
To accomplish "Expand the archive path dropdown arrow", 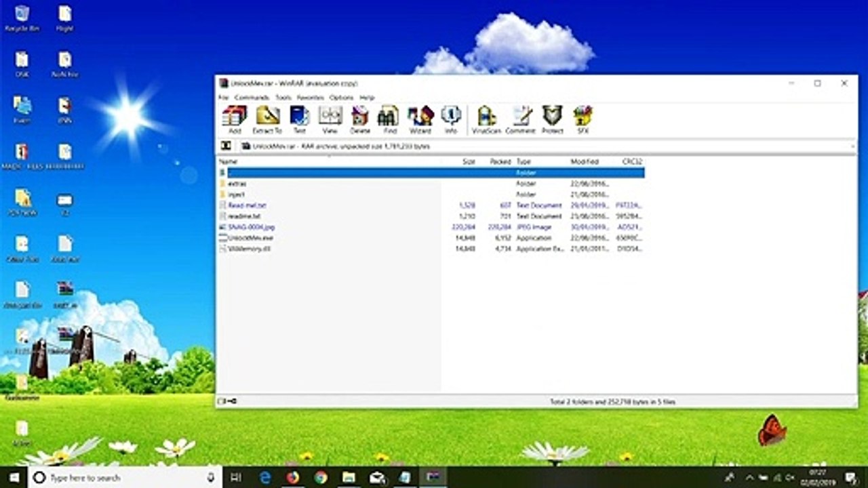I will point(852,146).
